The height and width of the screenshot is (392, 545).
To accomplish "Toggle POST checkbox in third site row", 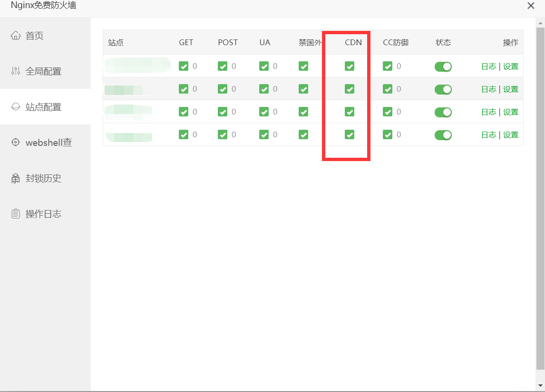I will coord(223,112).
